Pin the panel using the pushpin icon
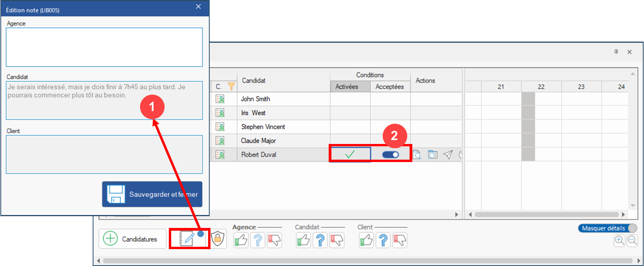Image resolution: width=644 pixels, height=266 pixels. point(616,52)
